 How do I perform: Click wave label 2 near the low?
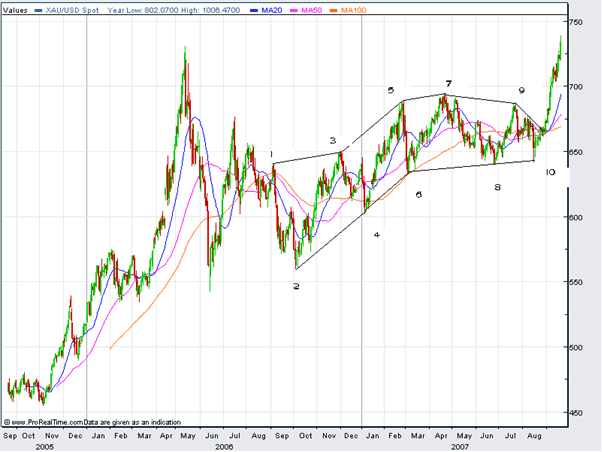click(296, 286)
